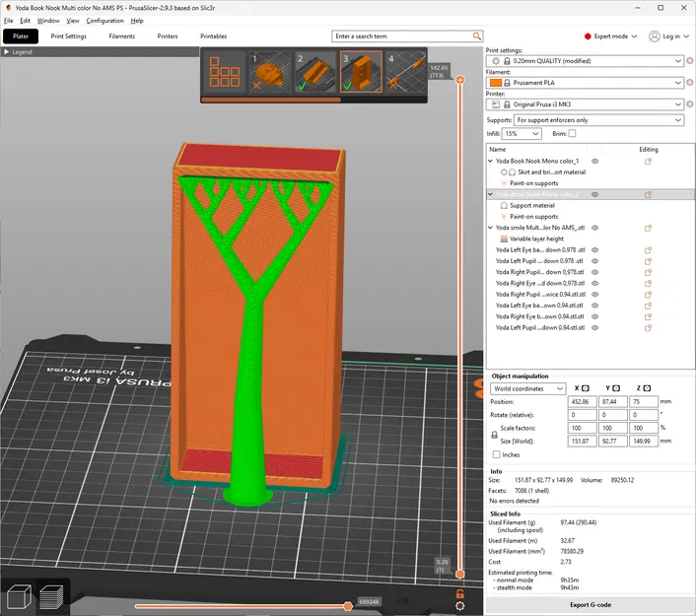Screen dimensions: 696x616
Task: Expand the Legend panel
Action: point(7,52)
